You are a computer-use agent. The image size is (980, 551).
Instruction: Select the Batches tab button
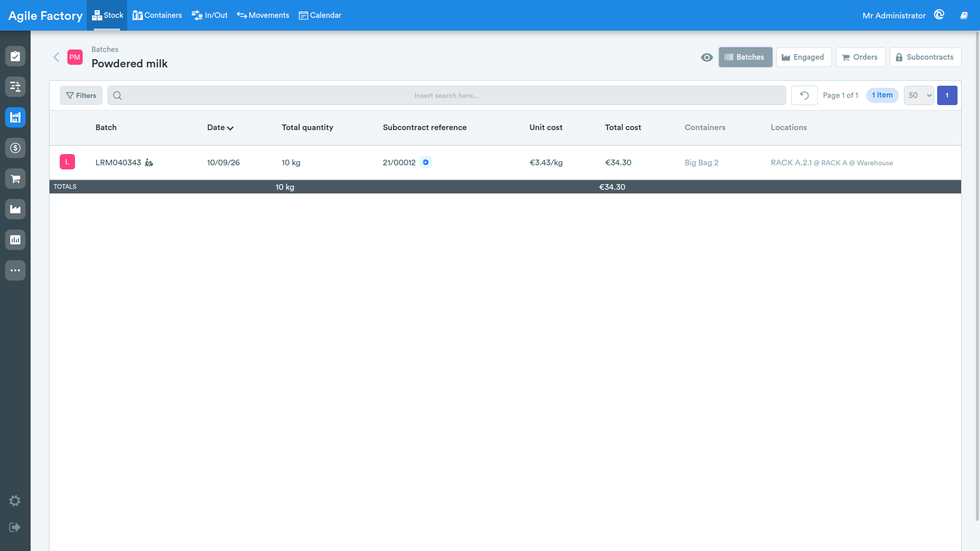click(745, 57)
